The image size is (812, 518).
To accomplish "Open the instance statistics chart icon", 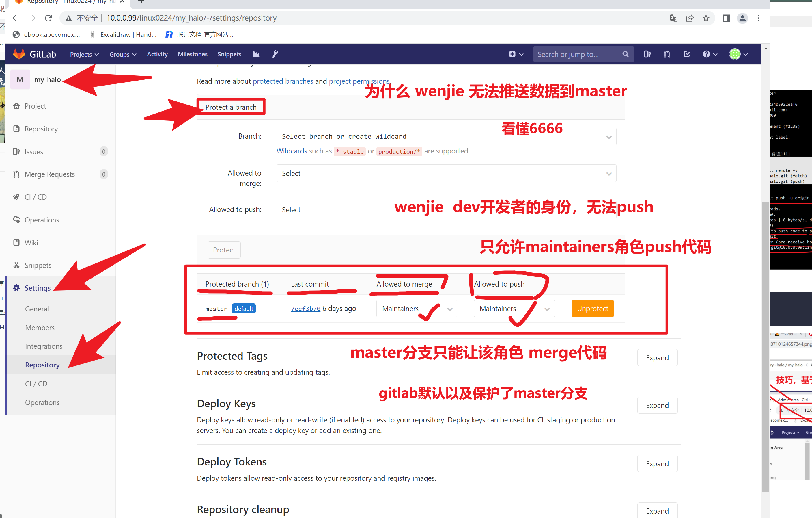I will point(256,54).
